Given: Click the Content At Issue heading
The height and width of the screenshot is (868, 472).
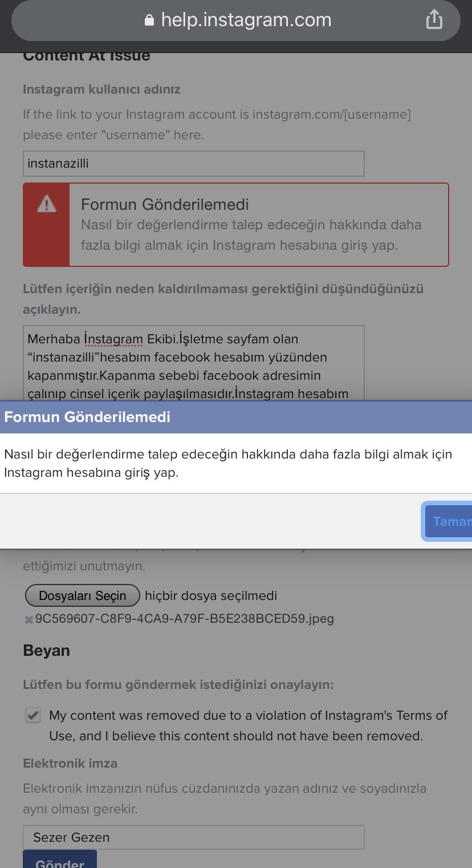Looking at the screenshot, I should (87, 56).
